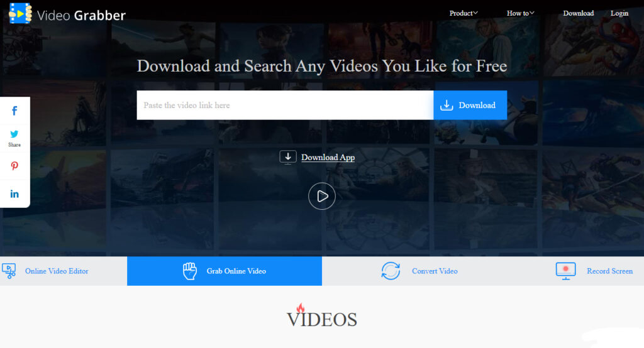The height and width of the screenshot is (348, 644).
Task: Switch to Online Video Editor tab
Action: [64, 271]
